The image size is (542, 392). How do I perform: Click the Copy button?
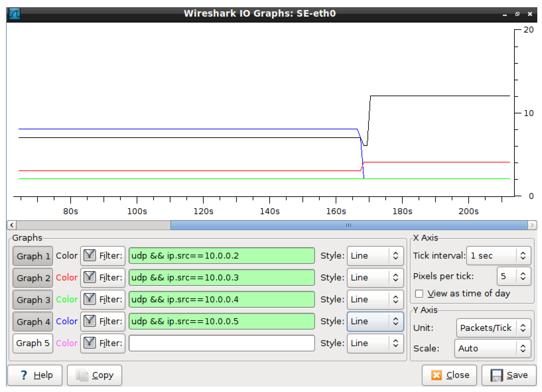tap(95, 375)
